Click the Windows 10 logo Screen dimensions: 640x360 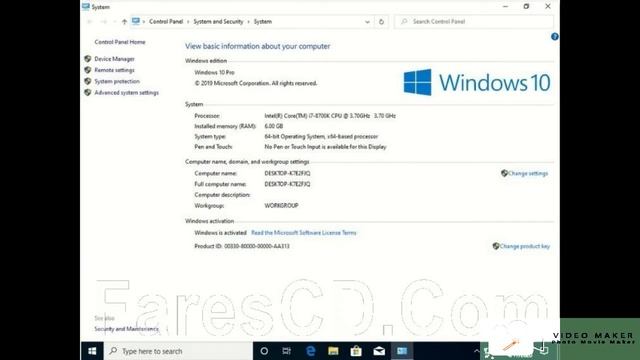tap(477, 82)
